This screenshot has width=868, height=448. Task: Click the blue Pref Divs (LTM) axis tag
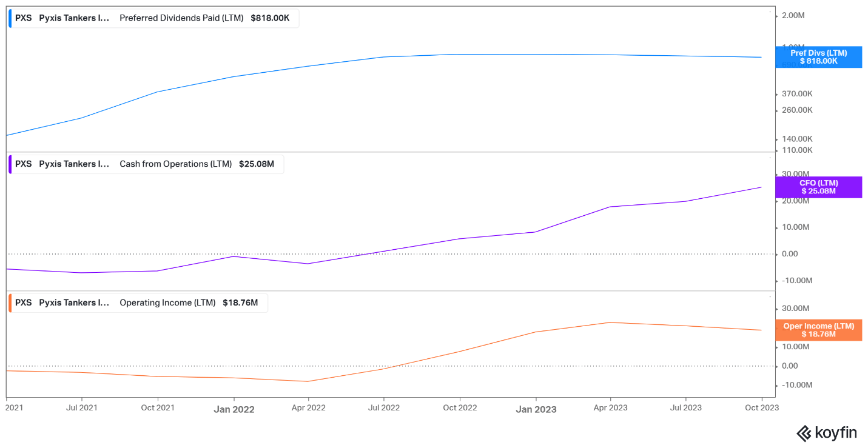point(818,57)
